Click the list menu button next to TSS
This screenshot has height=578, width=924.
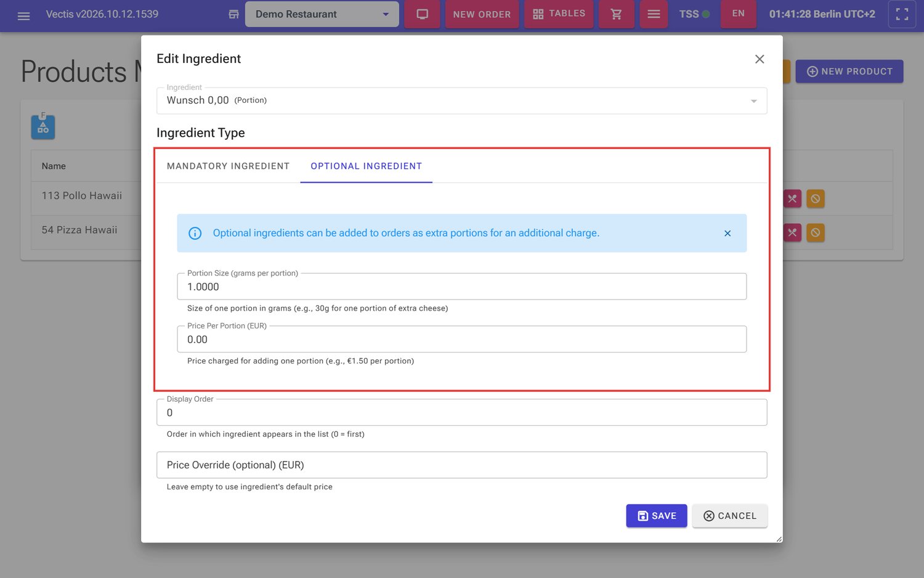coord(654,14)
